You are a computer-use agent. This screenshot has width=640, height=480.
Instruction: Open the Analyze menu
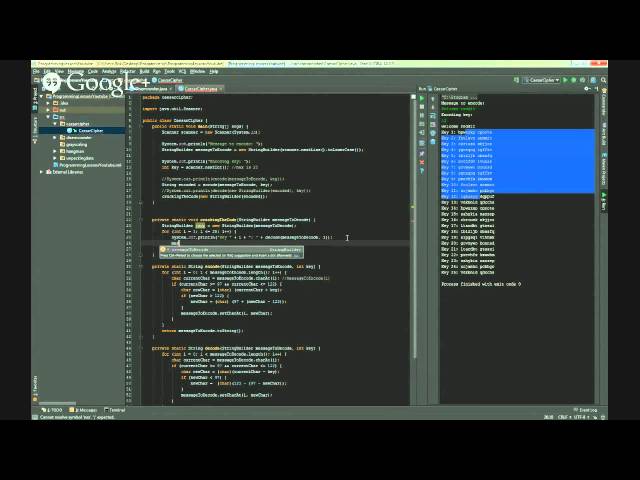[x=109, y=71]
